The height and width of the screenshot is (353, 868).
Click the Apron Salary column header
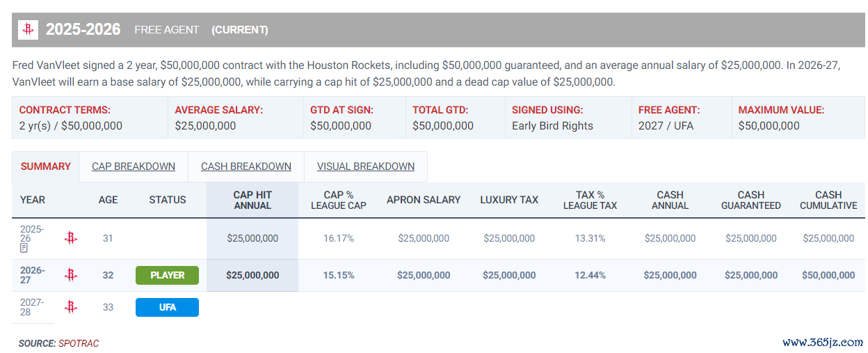coord(424,200)
